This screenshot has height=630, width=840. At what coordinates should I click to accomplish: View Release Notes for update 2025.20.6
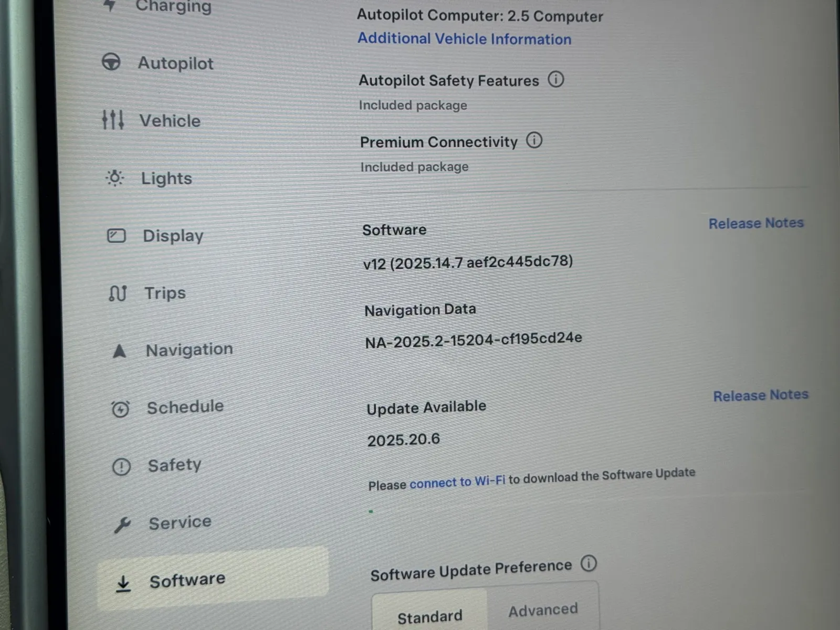point(760,395)
